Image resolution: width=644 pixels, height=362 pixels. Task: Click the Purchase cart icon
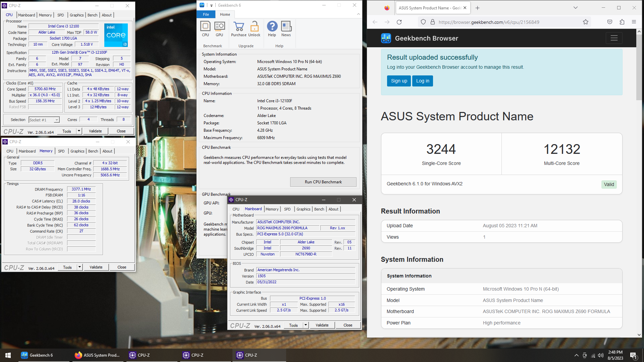click(x=239, y=29)
